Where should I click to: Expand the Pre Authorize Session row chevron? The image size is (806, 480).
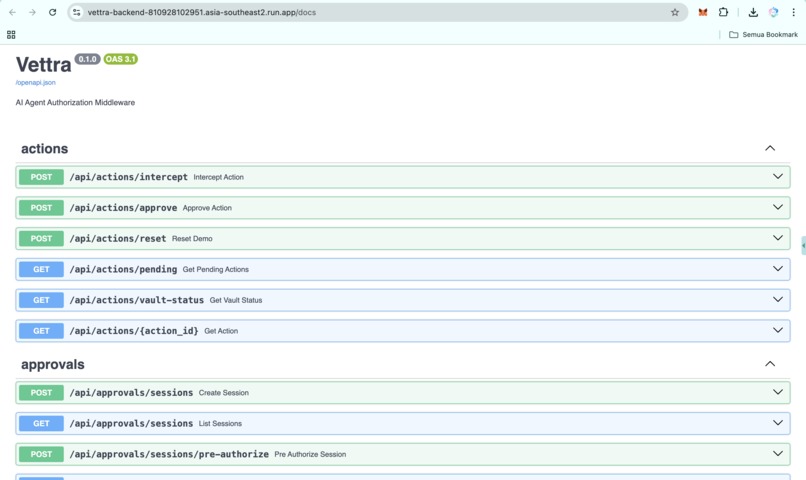pos(778,454)
